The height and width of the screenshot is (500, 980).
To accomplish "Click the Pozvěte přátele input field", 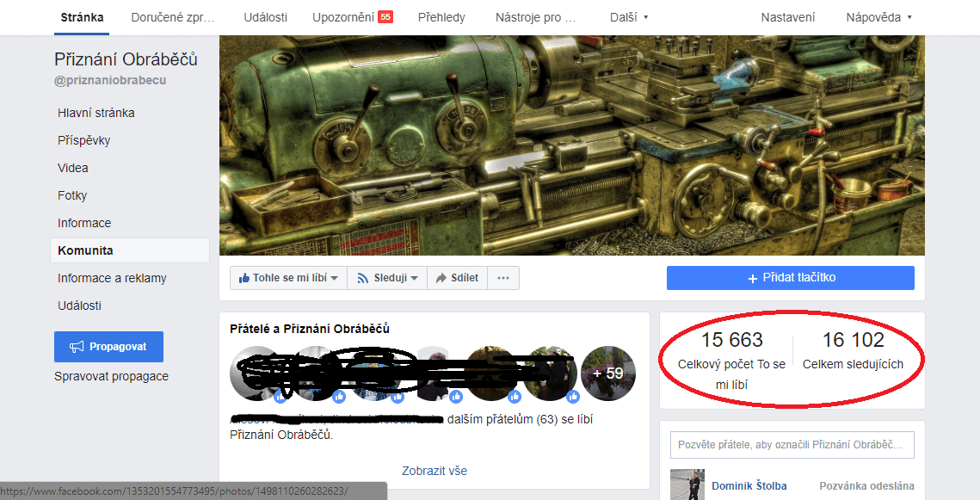I will point(790,445).
